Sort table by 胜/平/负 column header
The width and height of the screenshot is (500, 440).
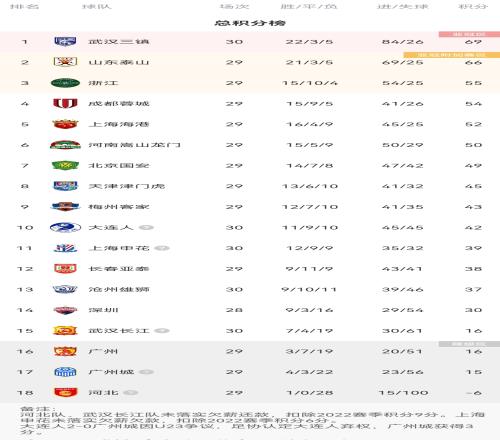click(309, 6)
